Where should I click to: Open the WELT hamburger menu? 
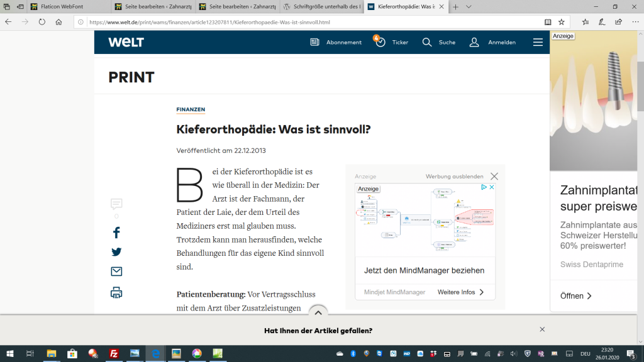click(x=538, y=42)
